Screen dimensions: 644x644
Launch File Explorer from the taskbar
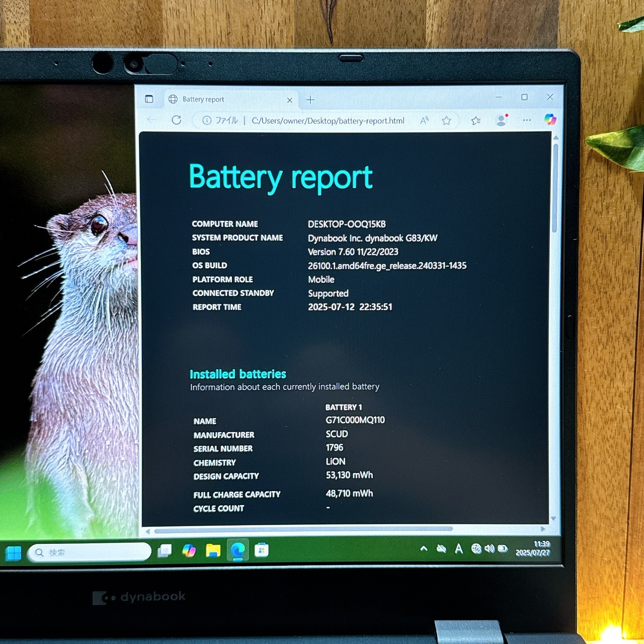(x=213, y=551)
